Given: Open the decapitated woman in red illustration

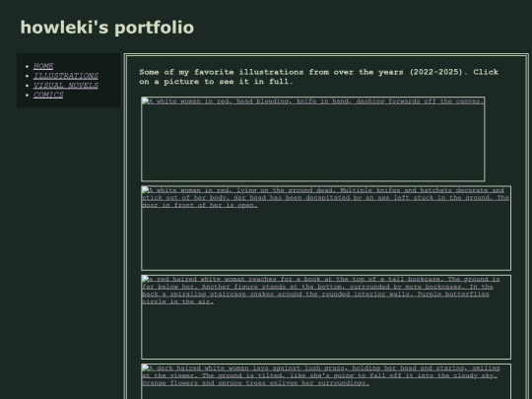Looking at the screenshot, I should click(x=326, y=228).
